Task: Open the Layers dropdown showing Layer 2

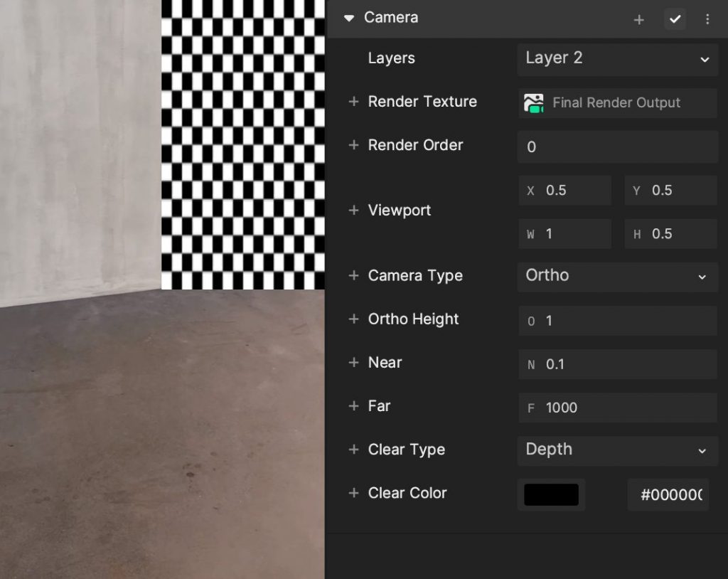Action: pyautogui.click(x=617, y=58)
